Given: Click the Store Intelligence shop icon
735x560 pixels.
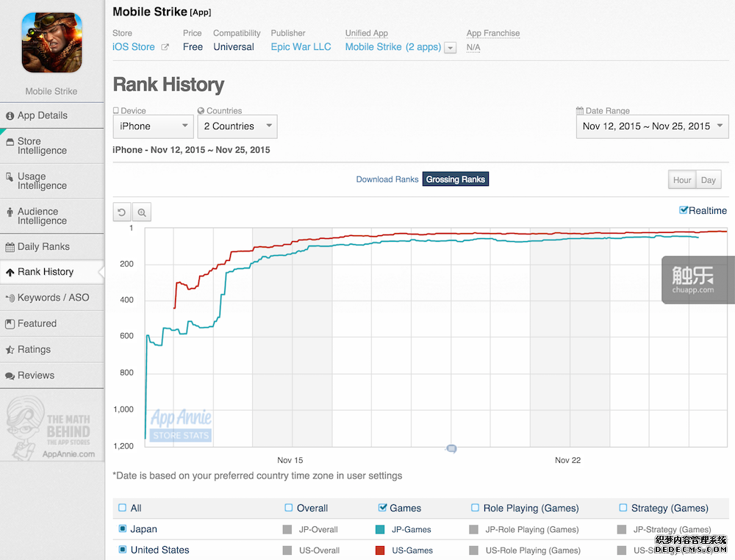Looking at the screenshot, I should pos(10,142).
